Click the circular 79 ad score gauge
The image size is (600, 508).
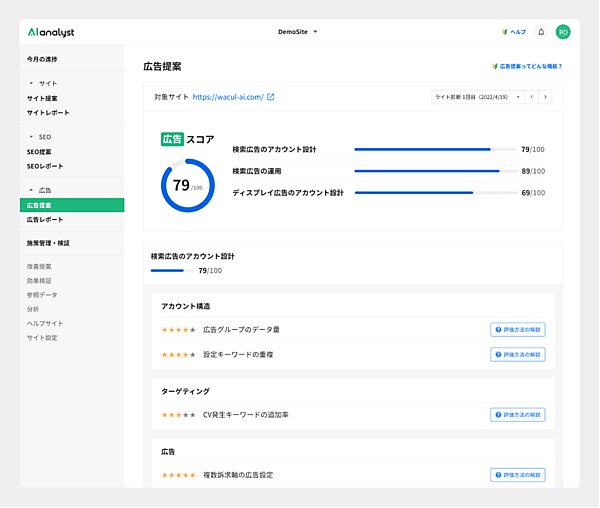pyautogui.click(x=187, y=185)
